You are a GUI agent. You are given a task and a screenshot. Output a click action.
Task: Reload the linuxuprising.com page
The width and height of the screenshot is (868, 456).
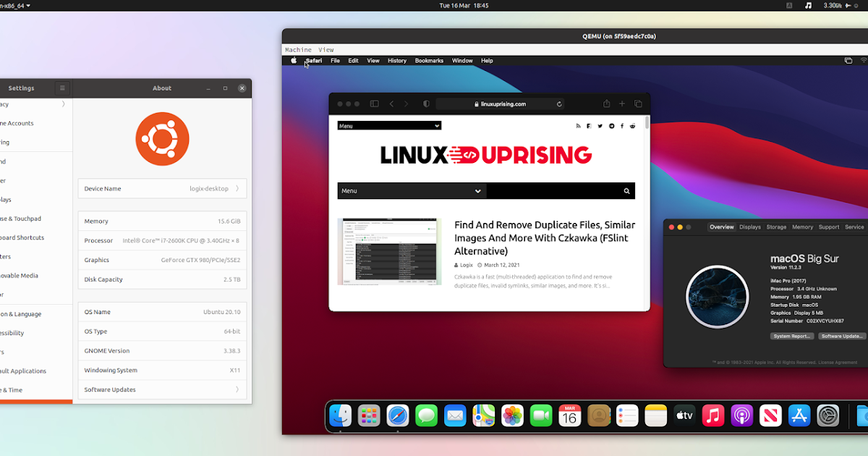point(559,104)
